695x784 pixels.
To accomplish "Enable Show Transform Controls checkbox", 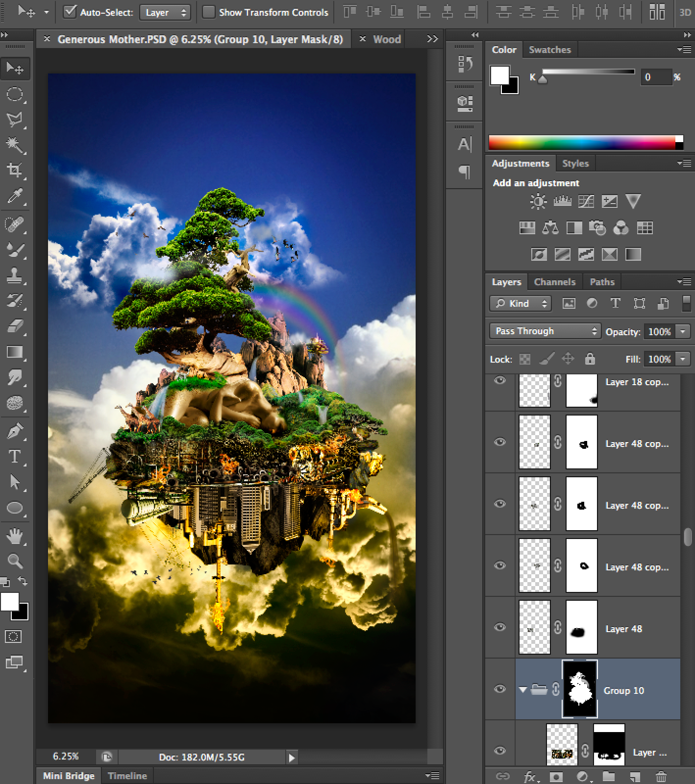I will (x=209, y=12).
